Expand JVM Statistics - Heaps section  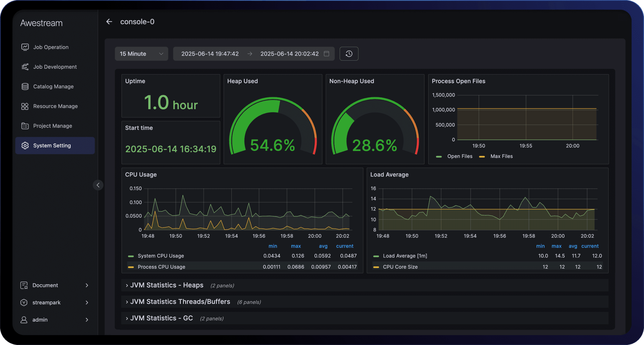click(167, 285)
